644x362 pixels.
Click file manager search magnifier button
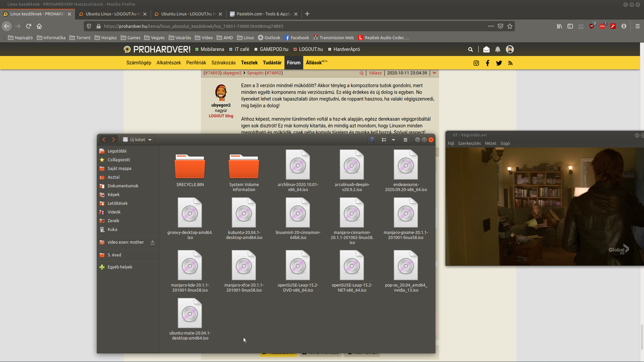point(372,140)
